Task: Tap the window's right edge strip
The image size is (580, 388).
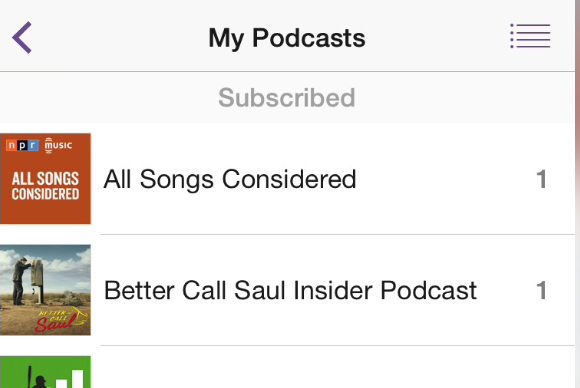Action: (577, 194)
